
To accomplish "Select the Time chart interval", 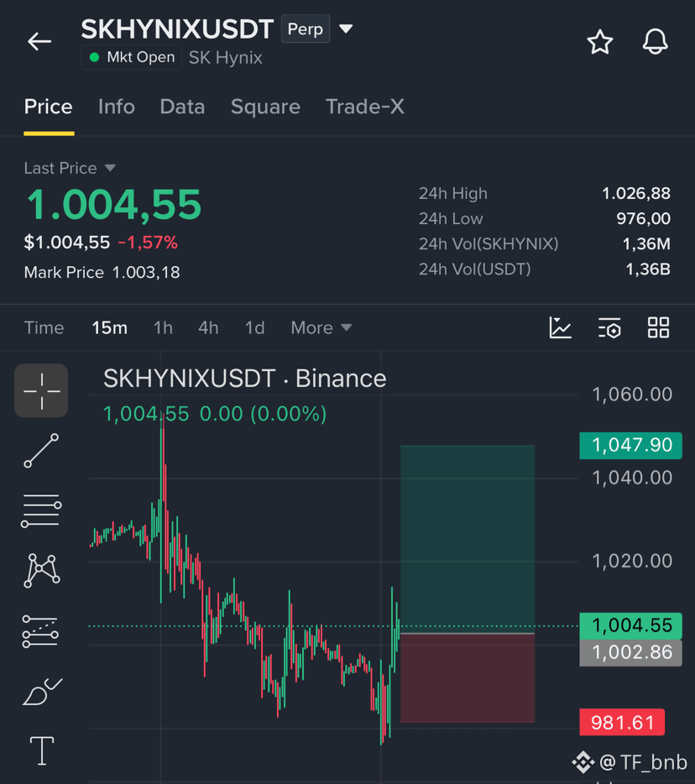I will (44, 328).
